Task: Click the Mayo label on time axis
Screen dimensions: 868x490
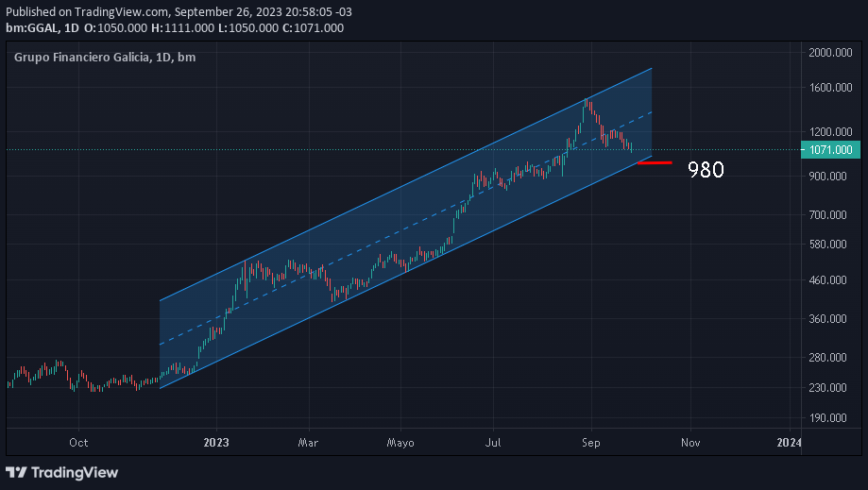Action: [400, 442]
